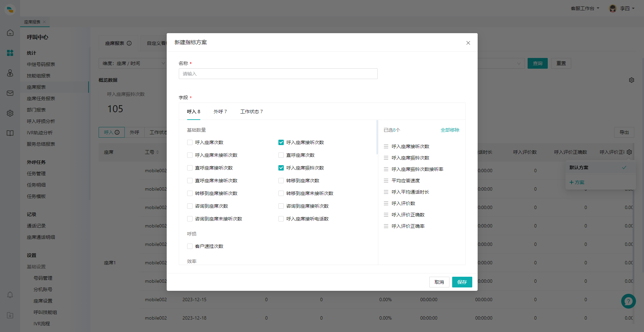Open 任务管理 in sidebar
The image size is (644, 332).
click(36, 174)
